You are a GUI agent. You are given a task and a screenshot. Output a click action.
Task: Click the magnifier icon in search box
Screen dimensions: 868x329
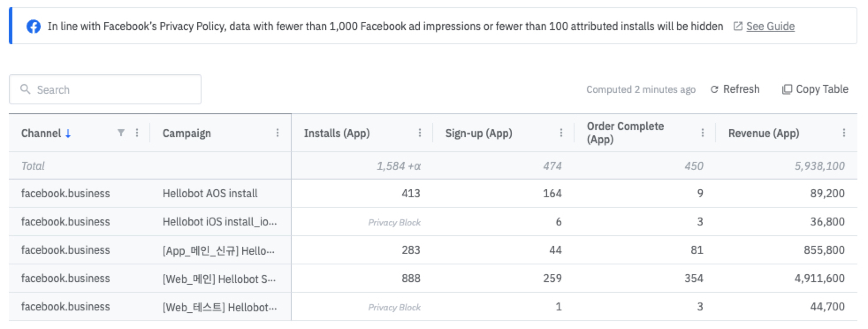coord(26,89)
